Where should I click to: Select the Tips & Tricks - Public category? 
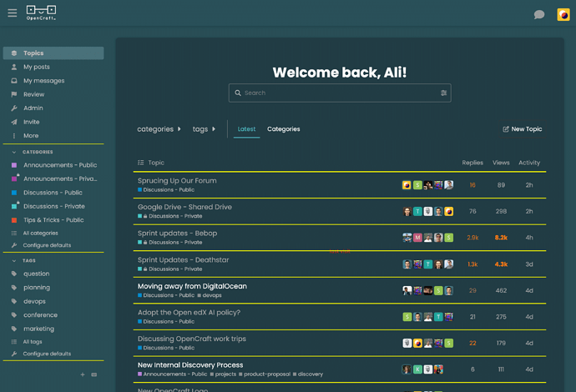click(x=53, y=220)
